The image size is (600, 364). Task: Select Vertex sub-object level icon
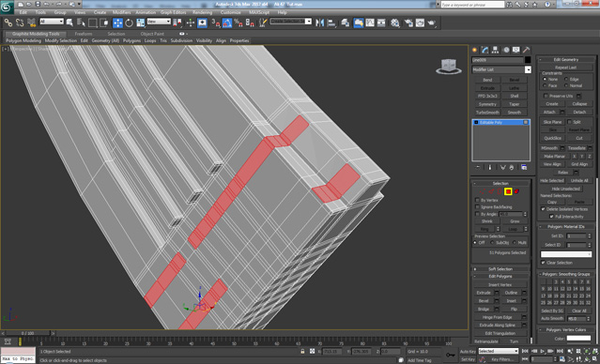pyautogui.click(x=482, y=191)
